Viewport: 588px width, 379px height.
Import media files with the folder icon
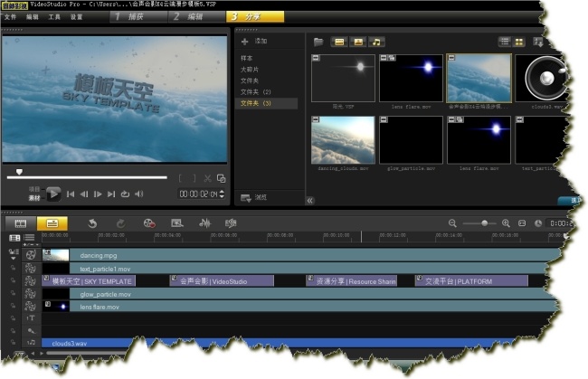[318, 42]
